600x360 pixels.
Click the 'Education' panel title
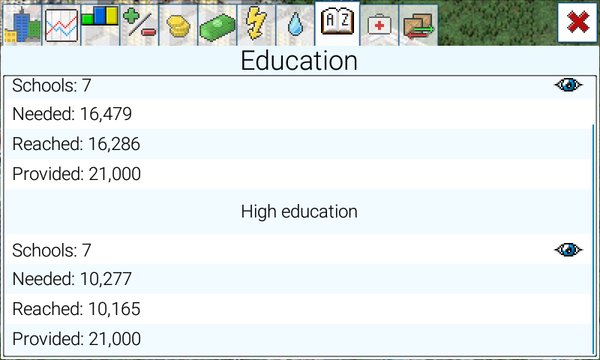[x=299, y=60]
